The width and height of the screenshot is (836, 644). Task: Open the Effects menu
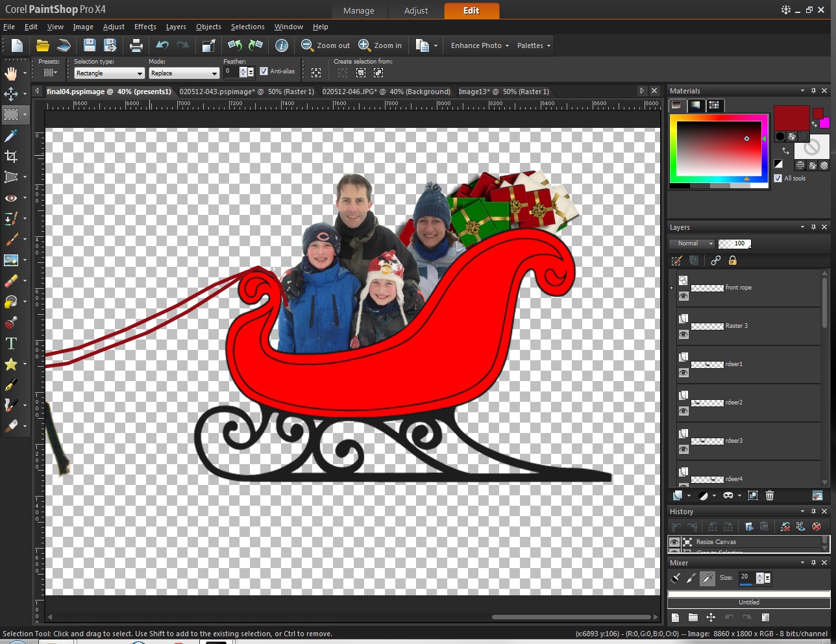[145, 27]
